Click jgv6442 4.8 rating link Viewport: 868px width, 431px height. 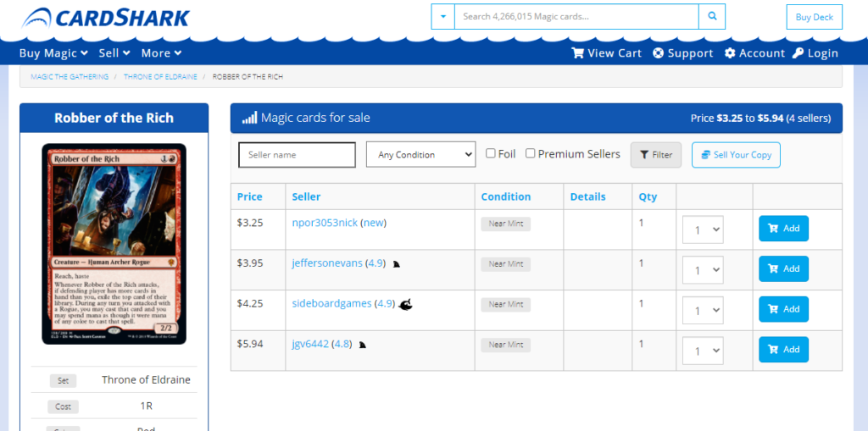point(342,344)
